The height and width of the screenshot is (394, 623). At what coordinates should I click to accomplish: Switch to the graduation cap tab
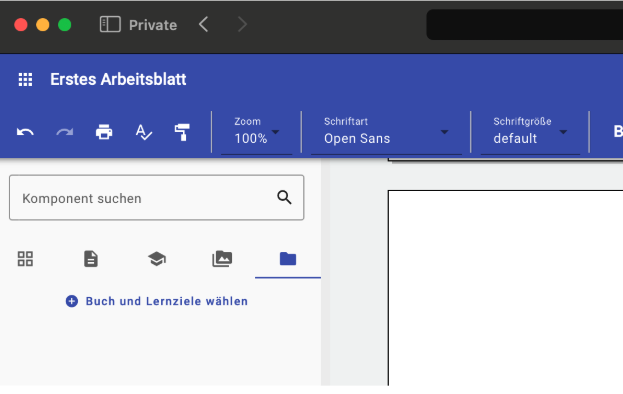[157, 259]
